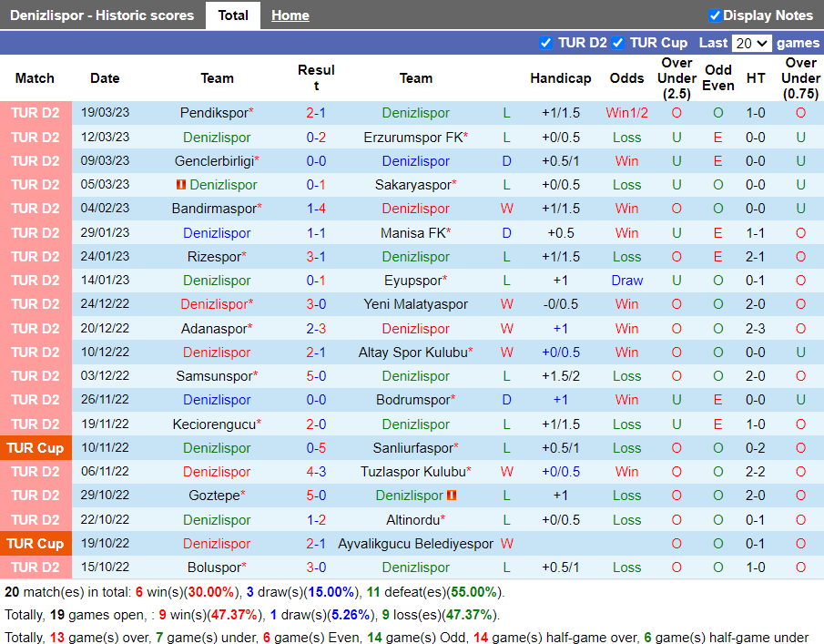Screen dimensions: 824x644
Task: Click the 0-5 result against Sanliurfaspor
Action: click(x=316, y=448)
